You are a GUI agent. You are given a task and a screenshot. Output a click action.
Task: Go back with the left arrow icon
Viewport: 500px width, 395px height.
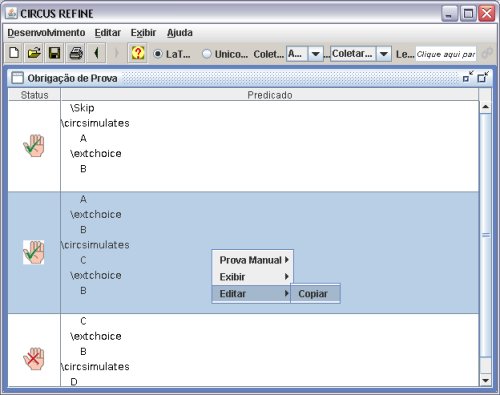[x=96, y=53]
